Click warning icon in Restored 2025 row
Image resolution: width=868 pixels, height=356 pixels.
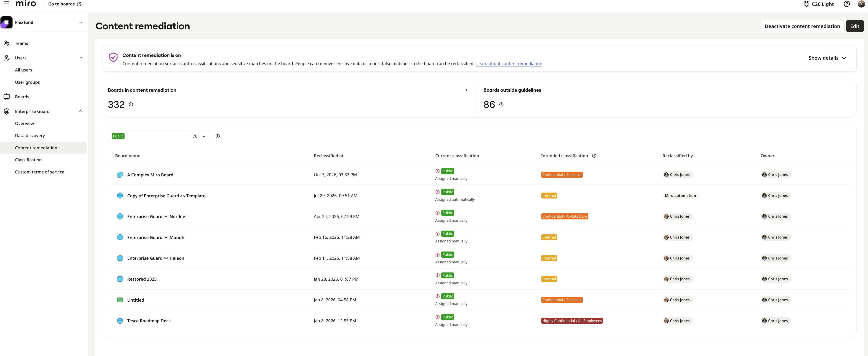[x=437, y=275]
